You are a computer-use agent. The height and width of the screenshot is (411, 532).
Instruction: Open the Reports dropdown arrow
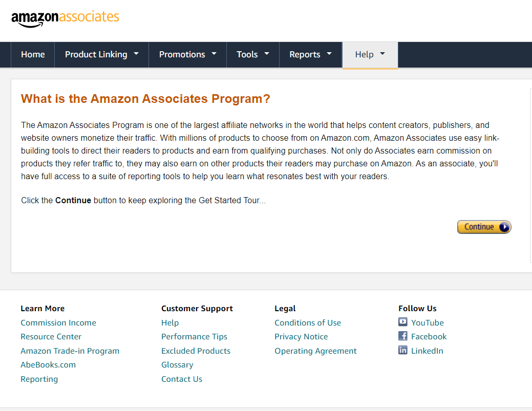coord(329,54)
